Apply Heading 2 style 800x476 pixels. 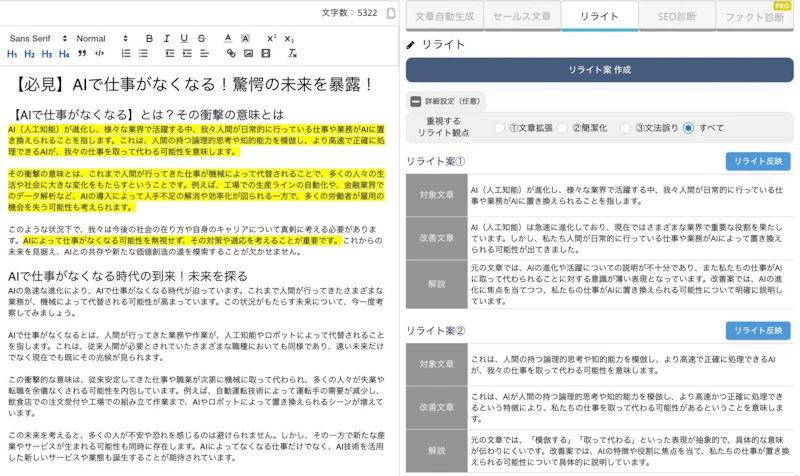point(30,54)
